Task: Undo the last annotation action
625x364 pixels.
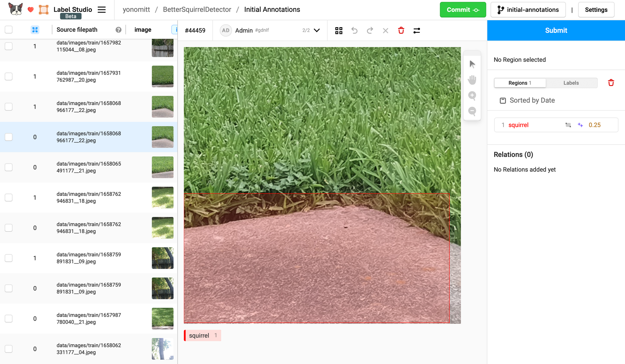Action: (354, 30)
